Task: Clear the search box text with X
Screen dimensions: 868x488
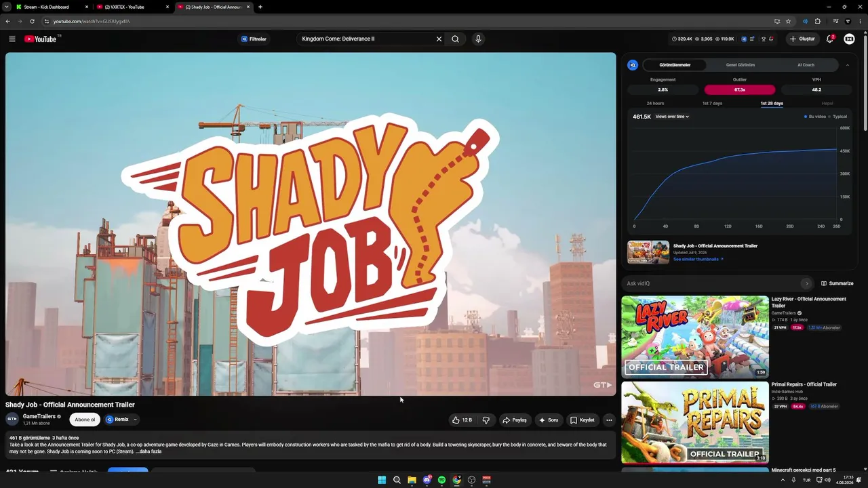Action: click(439, 39)
